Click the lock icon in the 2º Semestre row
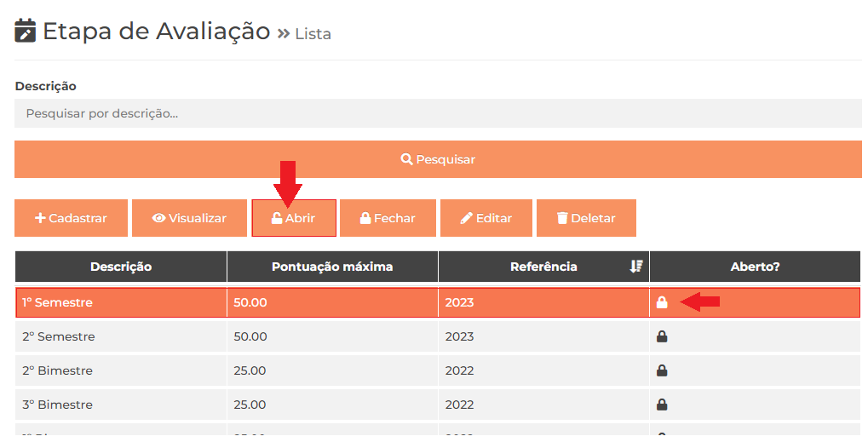868x442 pixels. (x=662, y=336)
